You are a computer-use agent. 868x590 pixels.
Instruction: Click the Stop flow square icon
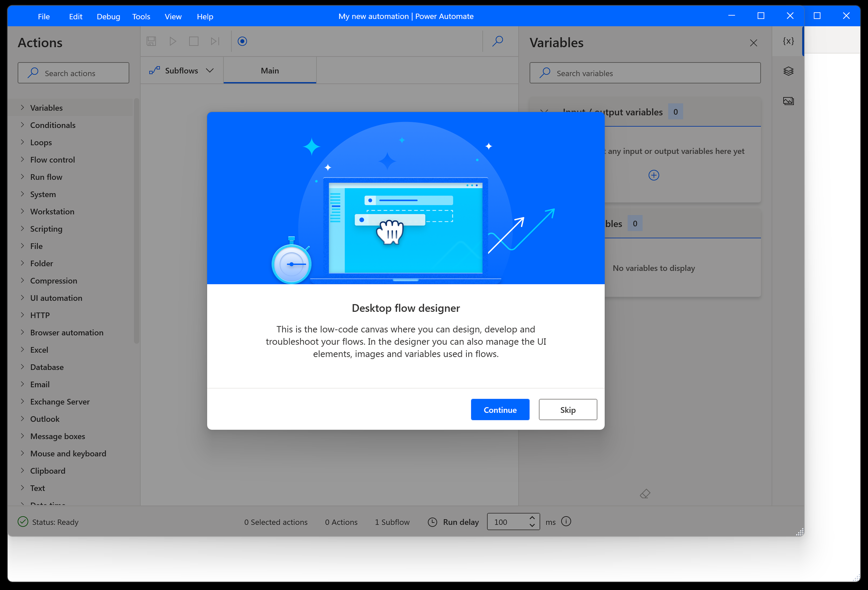click(x=193, y=41)
